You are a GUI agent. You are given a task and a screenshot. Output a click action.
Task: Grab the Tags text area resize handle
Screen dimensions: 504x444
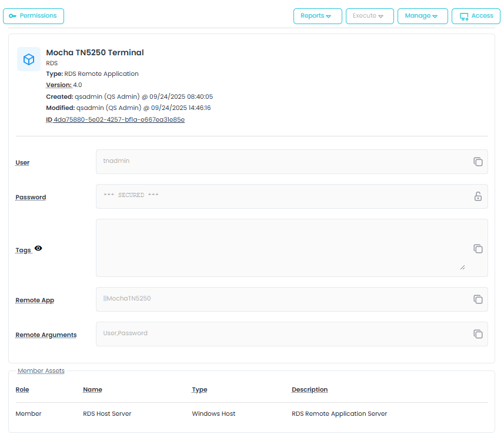462,267
